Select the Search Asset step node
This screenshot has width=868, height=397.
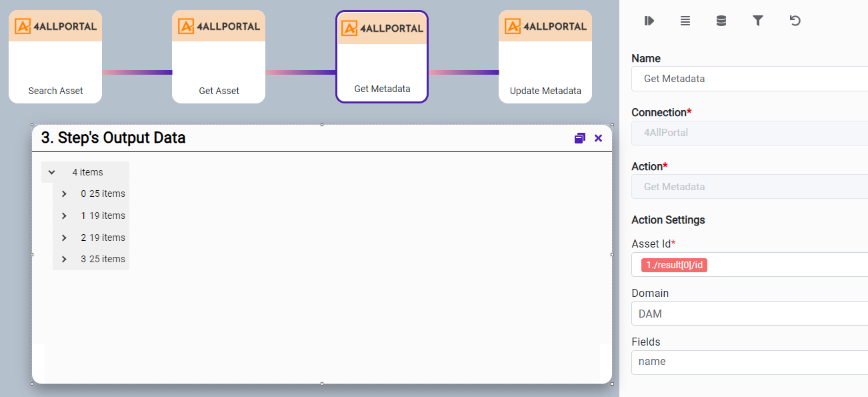click(55, 57)
